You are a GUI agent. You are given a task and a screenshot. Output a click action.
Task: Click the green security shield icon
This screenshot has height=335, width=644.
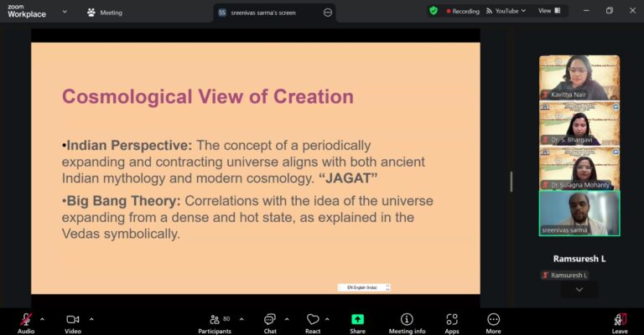[x=434, y=11]
